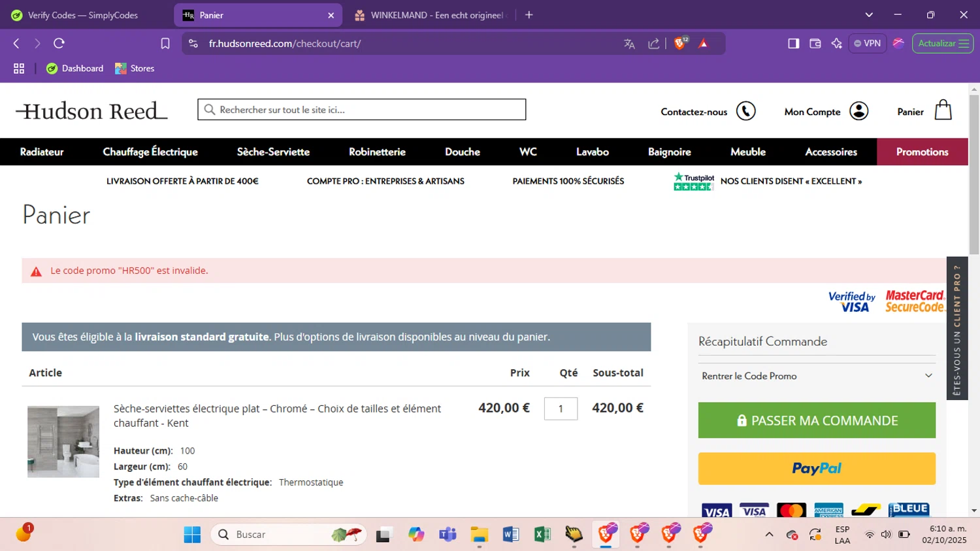Click the Trustpilot rating badge

pyautogui.click(x=694, y=181)
